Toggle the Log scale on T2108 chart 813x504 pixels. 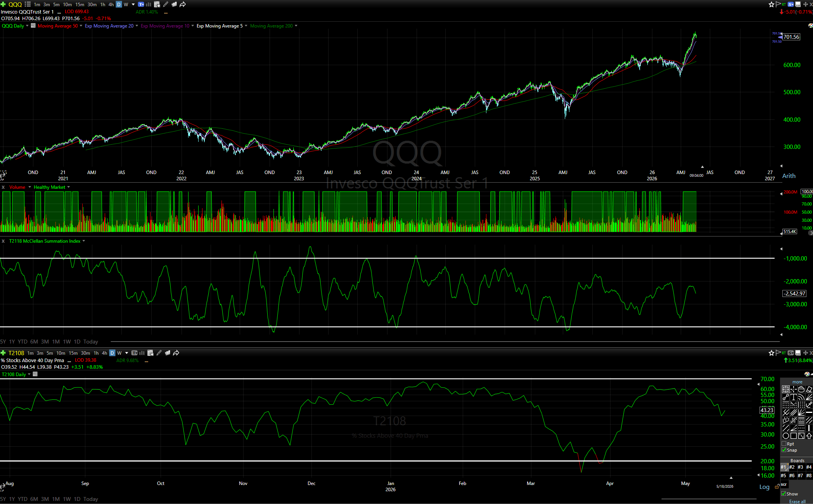click(765, 487)
